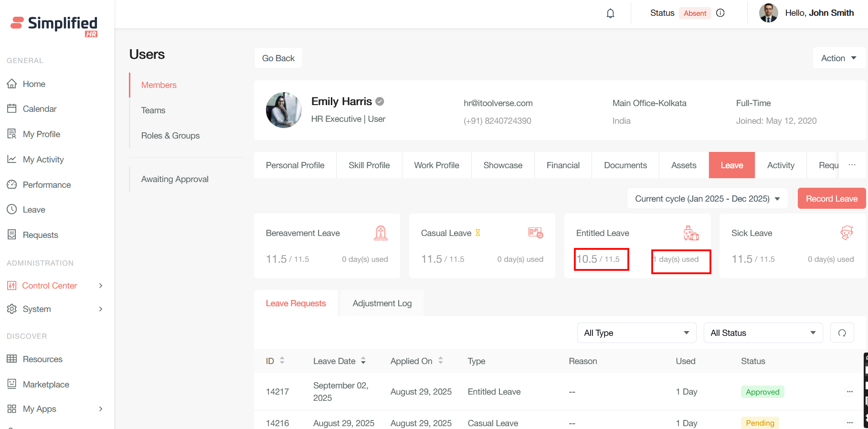The image size is (868, 429).
Task: Open the leave cycle selector dropdown
Action: tap(707, 199)
